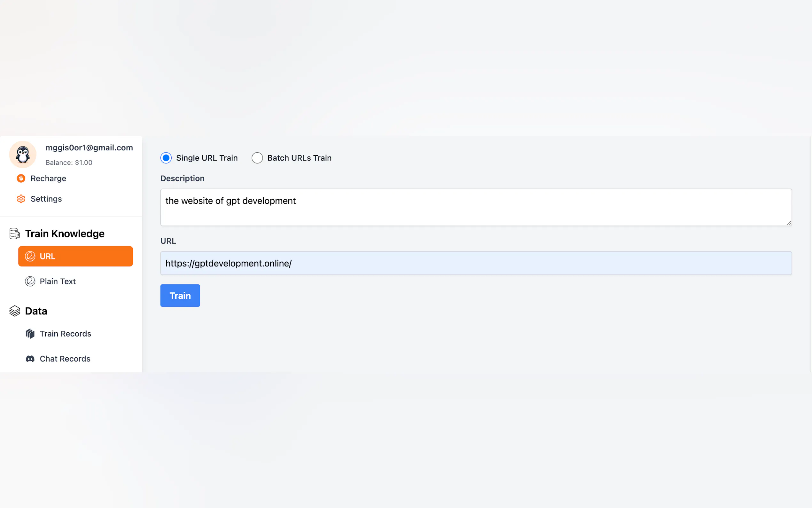Click the penguin avatar image
This screenshot has width=812, height=508.
[x=23, y=155]
